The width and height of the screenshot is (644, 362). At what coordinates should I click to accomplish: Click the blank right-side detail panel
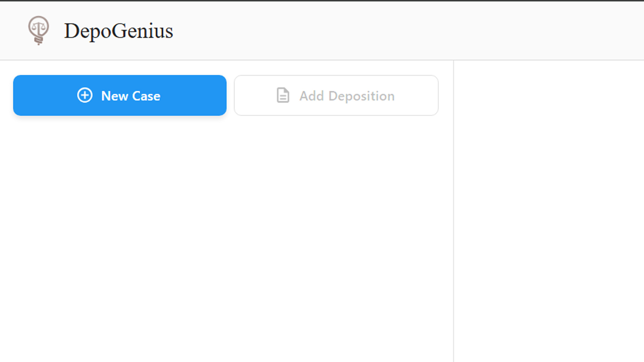(549, 211)
